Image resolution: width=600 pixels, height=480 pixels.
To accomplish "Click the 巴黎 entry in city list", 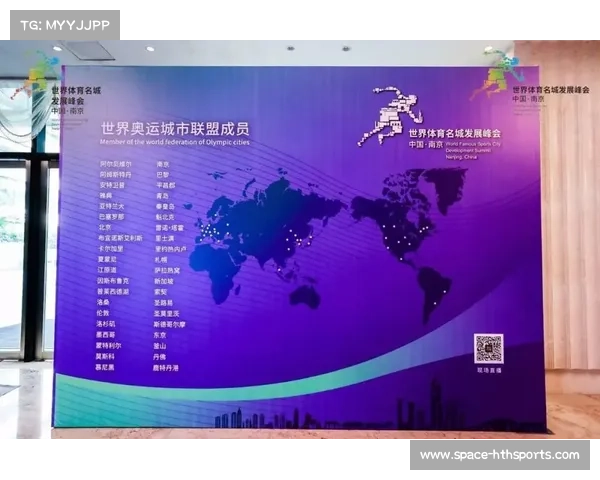I will [163, 173].
